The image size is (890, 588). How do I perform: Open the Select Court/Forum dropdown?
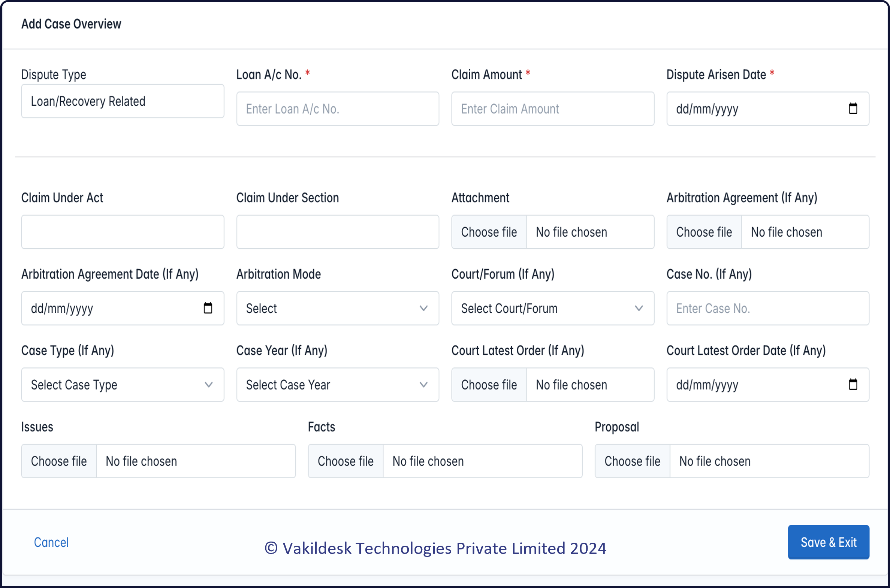point(553,308)
